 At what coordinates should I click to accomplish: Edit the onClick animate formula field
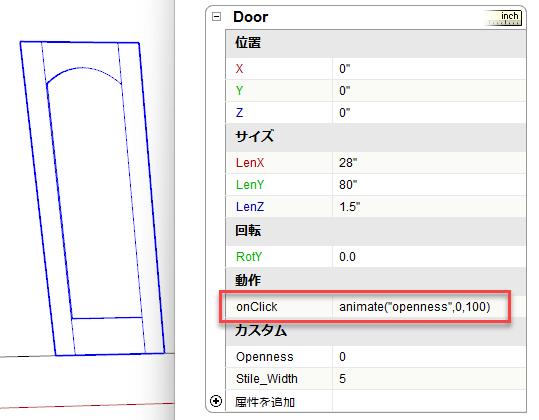(x=429, y=307)
